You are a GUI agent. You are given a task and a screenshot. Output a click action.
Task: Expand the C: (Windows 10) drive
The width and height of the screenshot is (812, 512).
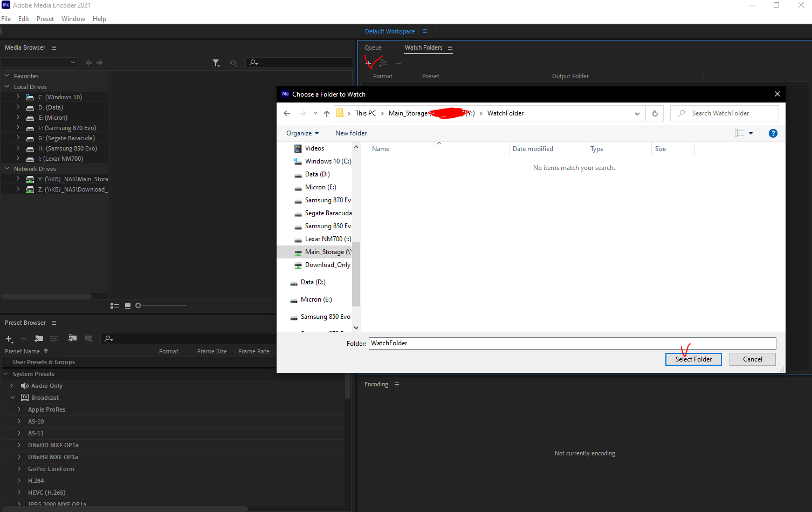click(18, 97)
